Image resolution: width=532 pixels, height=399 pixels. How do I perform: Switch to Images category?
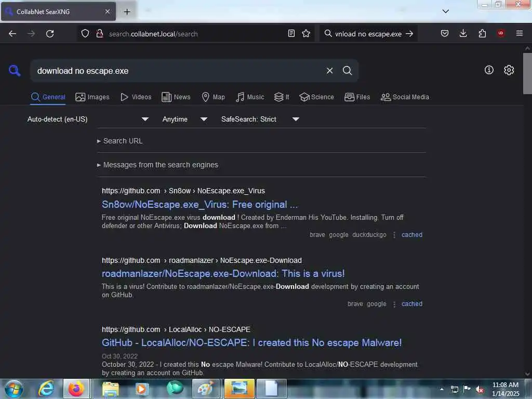(92, 97)
